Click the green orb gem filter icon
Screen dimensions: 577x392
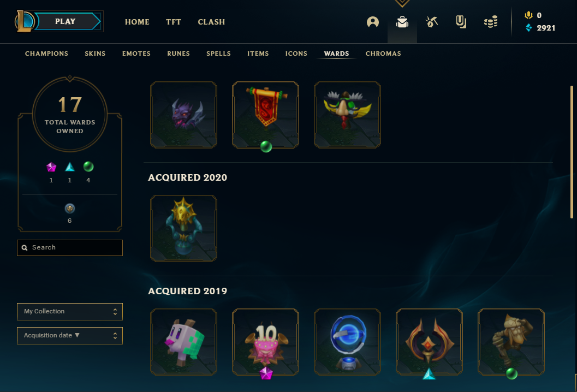(x=88, y=167)
